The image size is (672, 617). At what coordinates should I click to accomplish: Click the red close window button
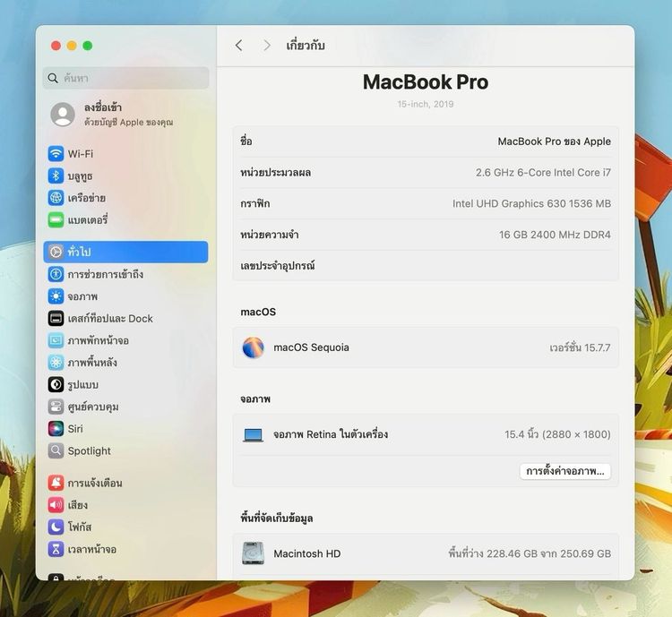(x=56, y=46)
